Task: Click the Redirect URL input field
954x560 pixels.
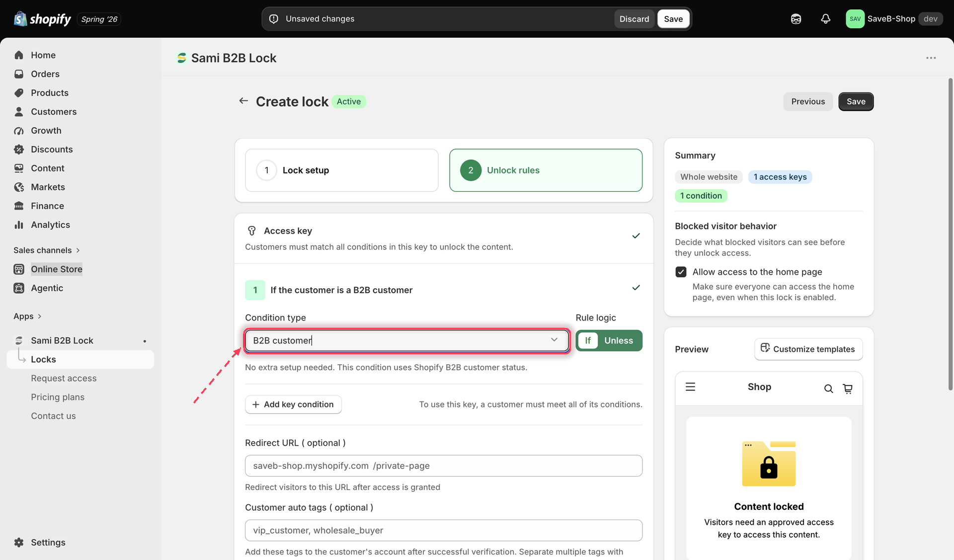Action: pos(443,466)
